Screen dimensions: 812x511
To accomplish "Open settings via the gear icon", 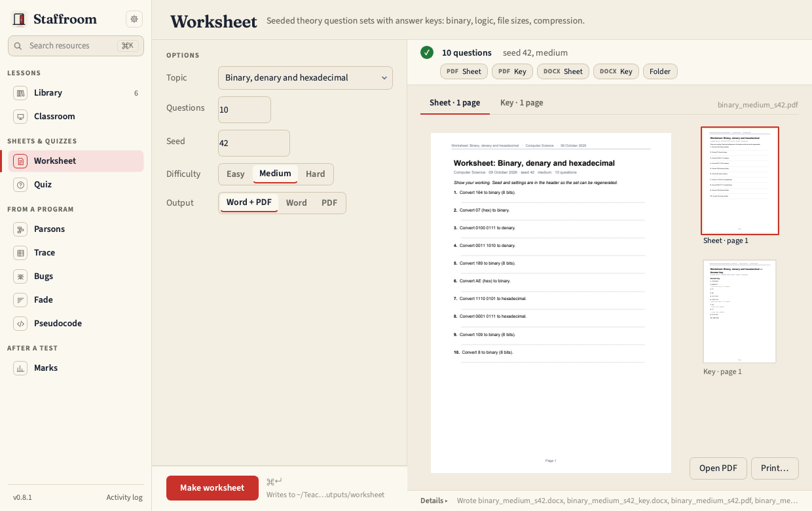I will click(134, 19).
